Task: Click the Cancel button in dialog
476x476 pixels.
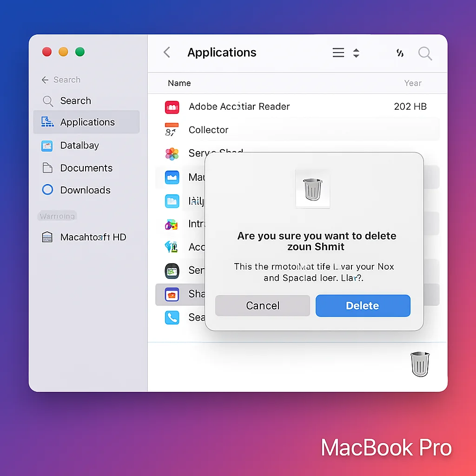Action: click(x=263, y=305)
